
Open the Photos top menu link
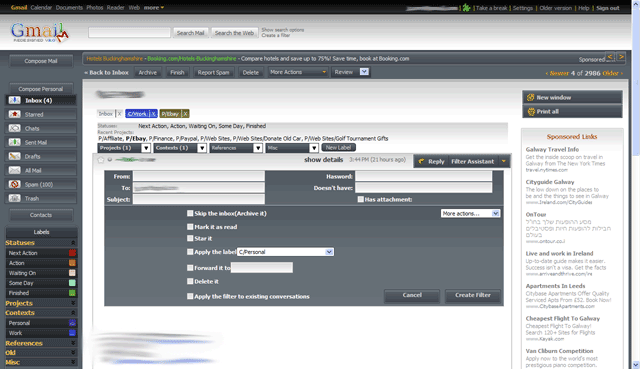click(95, 8)
